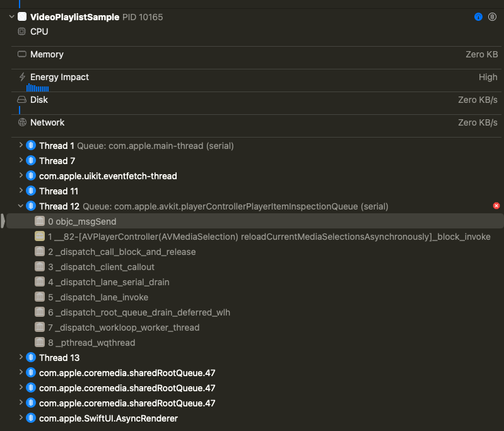The image size is (504, 431).
Task: Click the VideoPlaylistSample app icon
Action: [22, 17]
